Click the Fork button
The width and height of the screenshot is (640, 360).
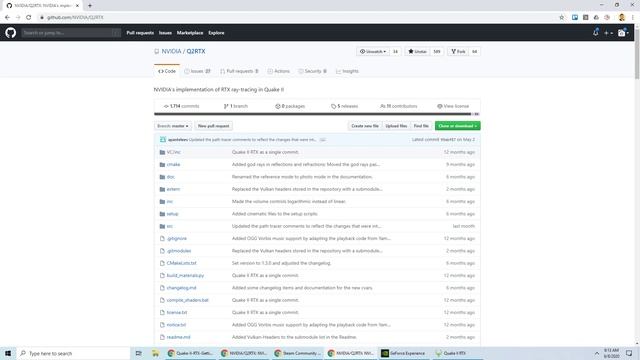point(458,51)
